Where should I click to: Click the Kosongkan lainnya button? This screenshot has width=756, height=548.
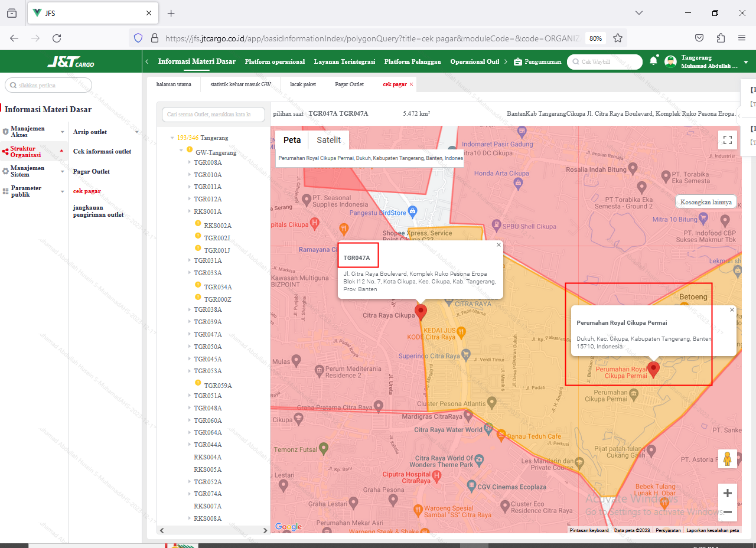pos(706,202)
